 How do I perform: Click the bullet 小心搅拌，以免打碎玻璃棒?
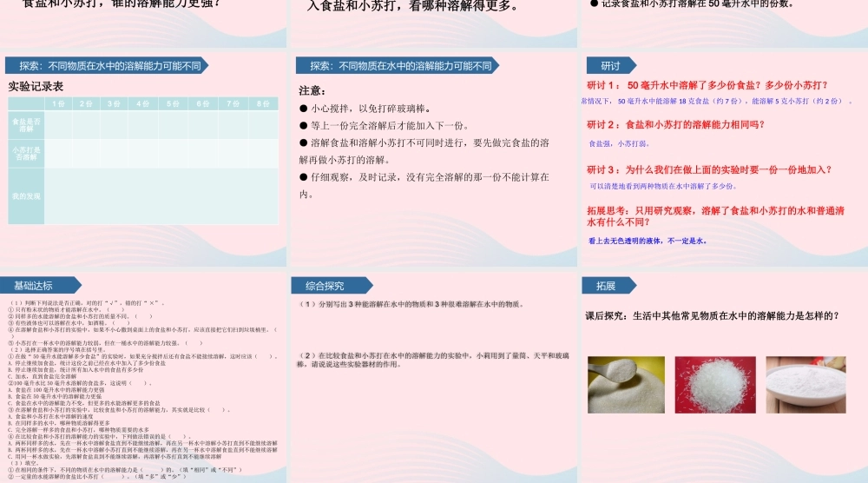tap(365, 109)
